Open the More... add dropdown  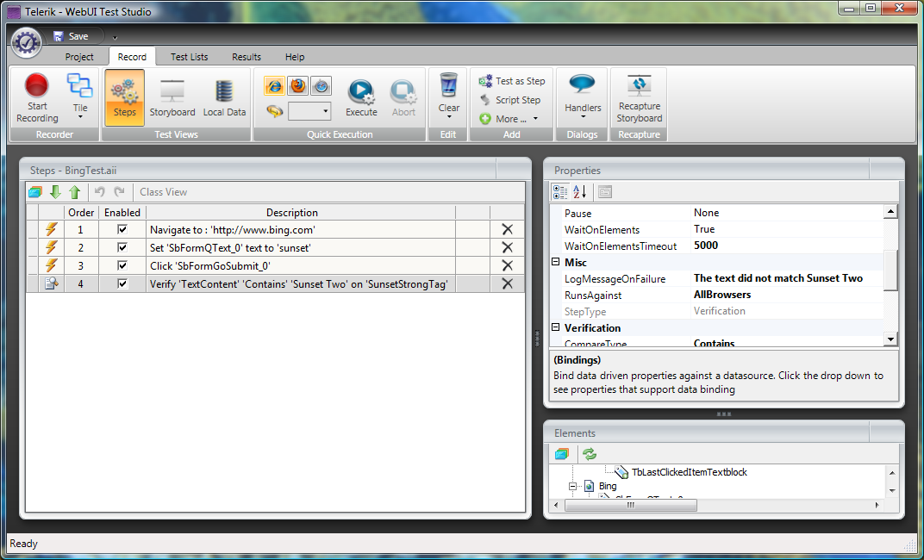coord(509,119)
